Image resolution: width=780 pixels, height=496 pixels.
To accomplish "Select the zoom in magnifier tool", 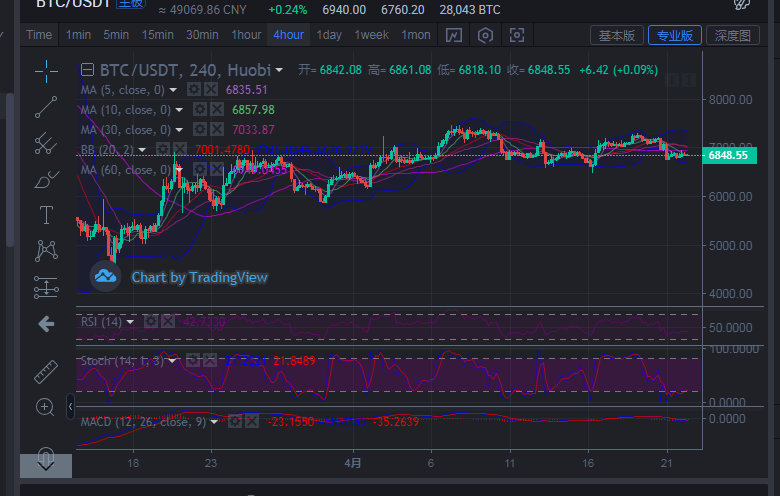I will point(45,407).
